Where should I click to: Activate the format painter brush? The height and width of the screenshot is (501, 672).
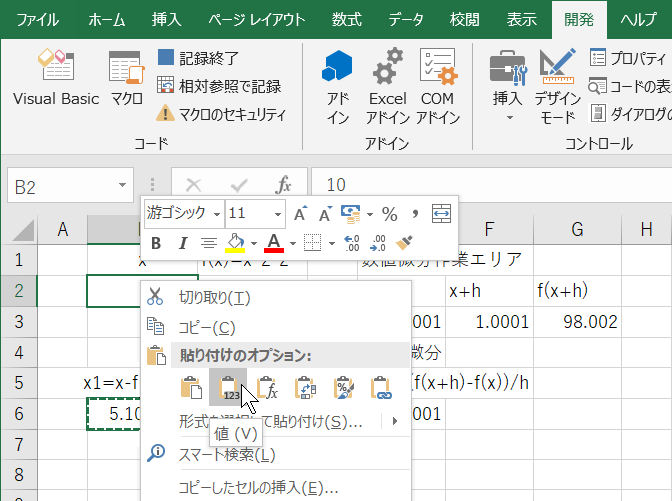pyautogui.click(x=404, y=243)
